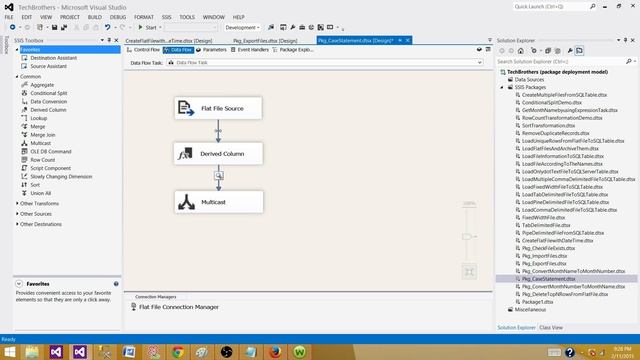Select the Data Sources folder
Viewport: 640px width, 360px height.
[529, 80]
